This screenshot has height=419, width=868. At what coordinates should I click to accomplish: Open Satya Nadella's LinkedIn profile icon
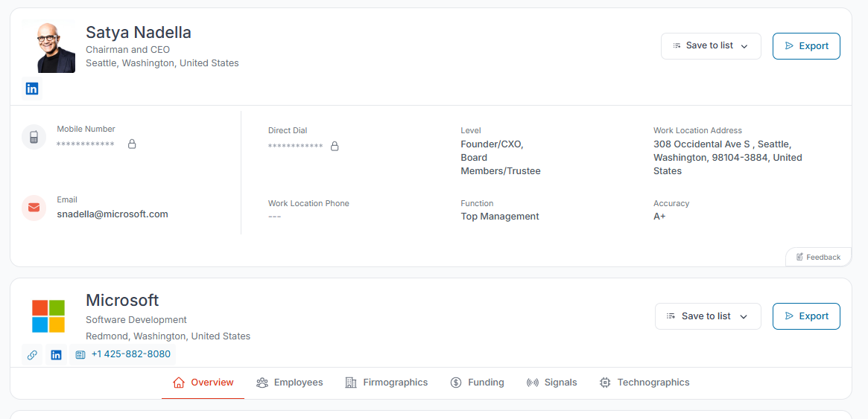tap(32, 89)
